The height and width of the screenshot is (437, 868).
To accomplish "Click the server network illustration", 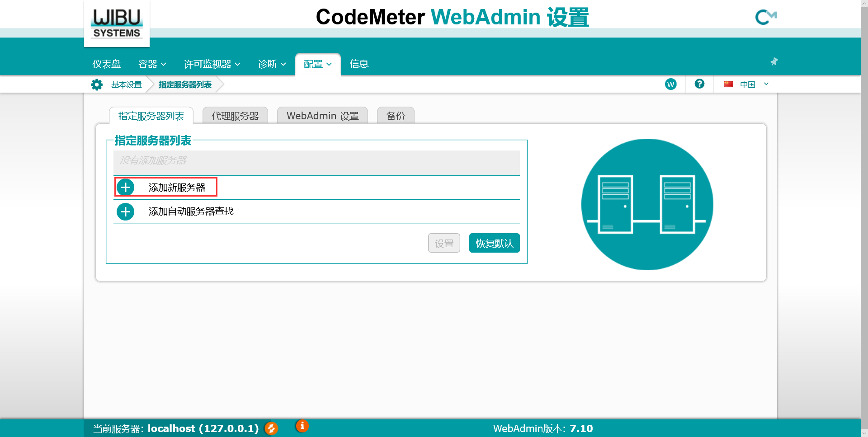I will (x=647, y=204).
